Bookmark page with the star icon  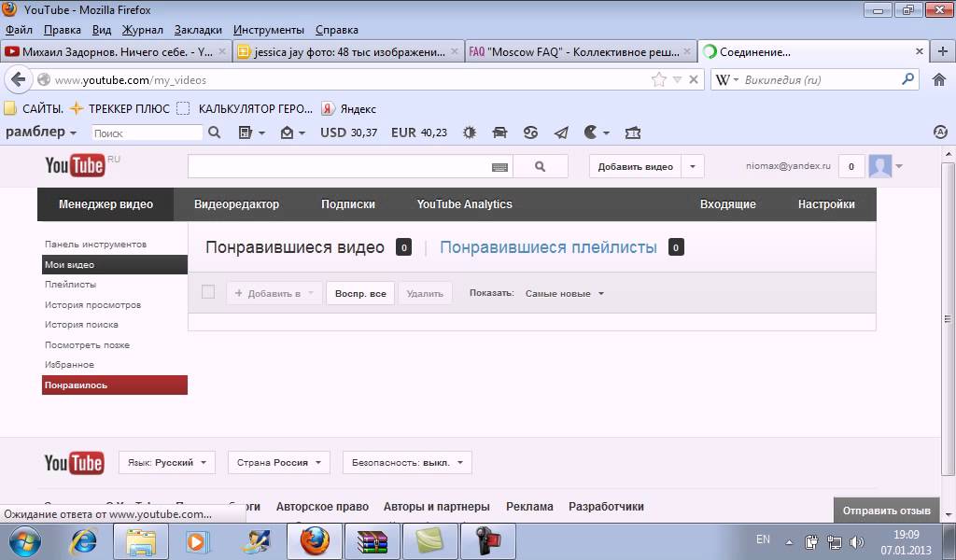coord(659,80)
